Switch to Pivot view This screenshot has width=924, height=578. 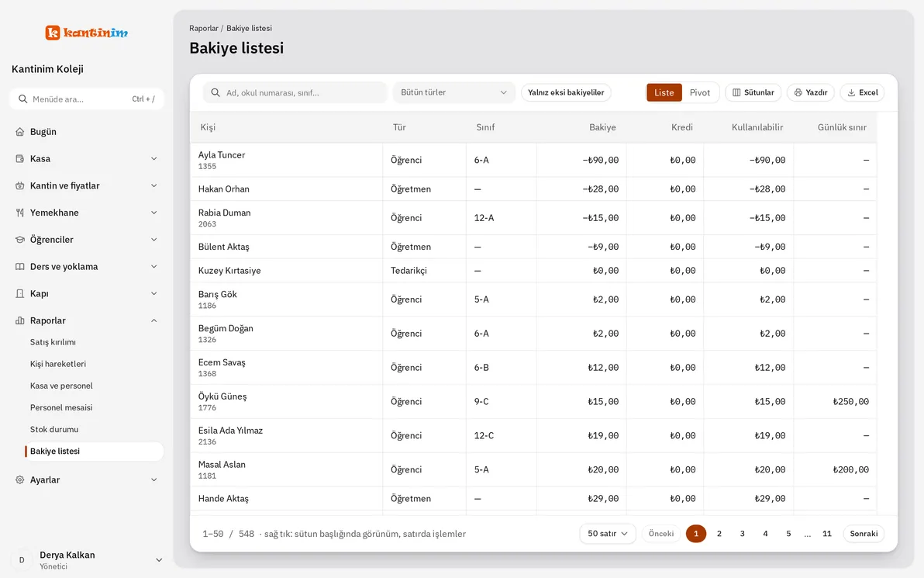699,92
